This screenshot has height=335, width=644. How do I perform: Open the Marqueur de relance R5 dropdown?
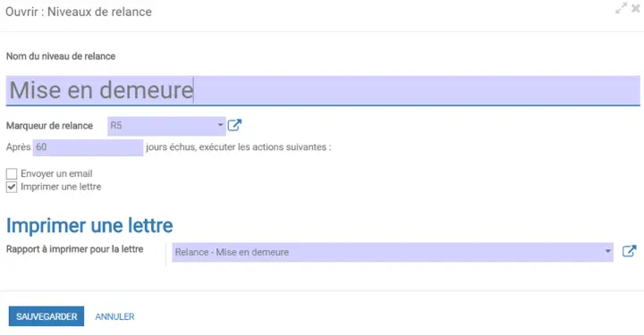point(166,126)
